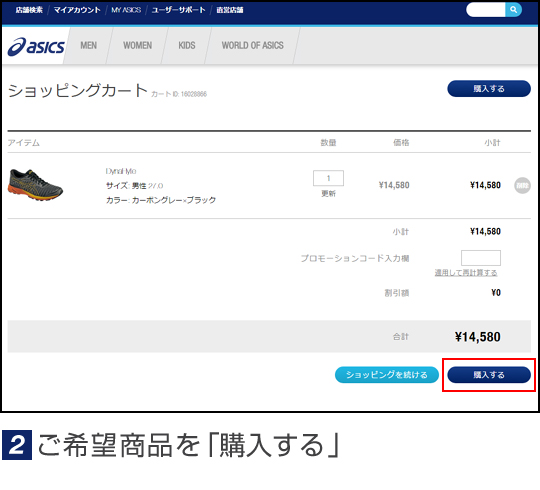Click the total ¥14,580 amount

[x=477, y=337]
